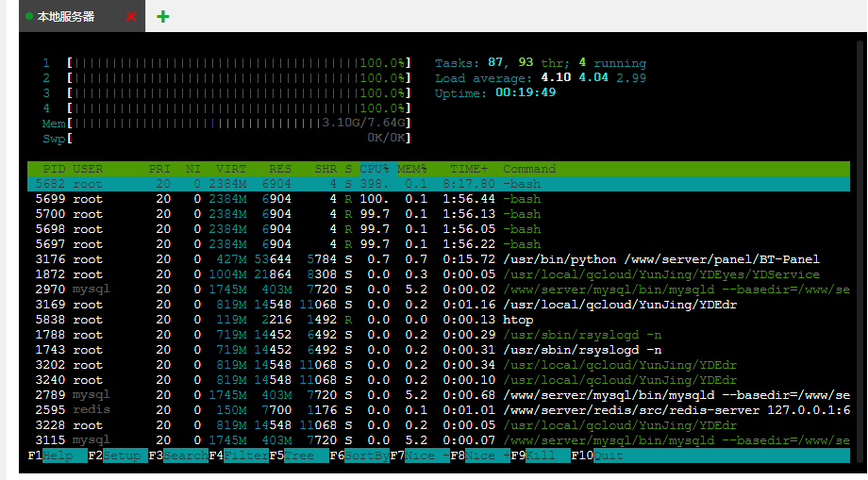The height and width of the screenshot is (480, 868).
Task: Click F8 Nice + to raise niceness
Action: (x=480, y=455)
